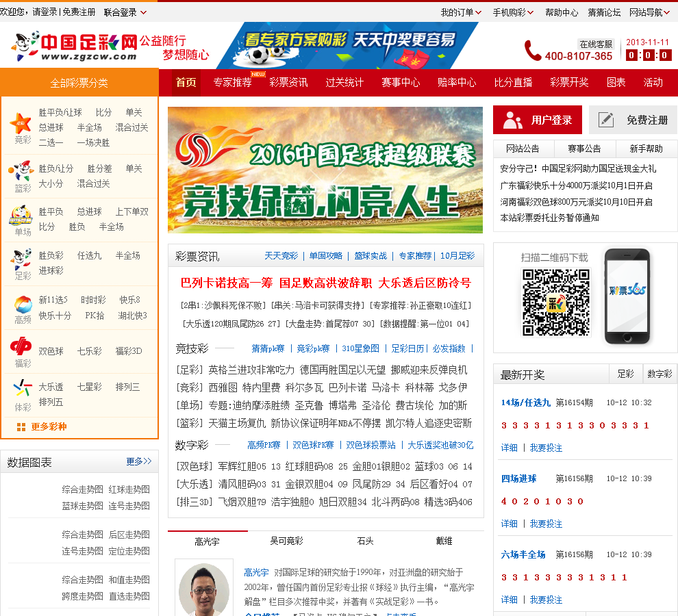Click the 单场 category icon
678x616 pixels.
point(21,216)
